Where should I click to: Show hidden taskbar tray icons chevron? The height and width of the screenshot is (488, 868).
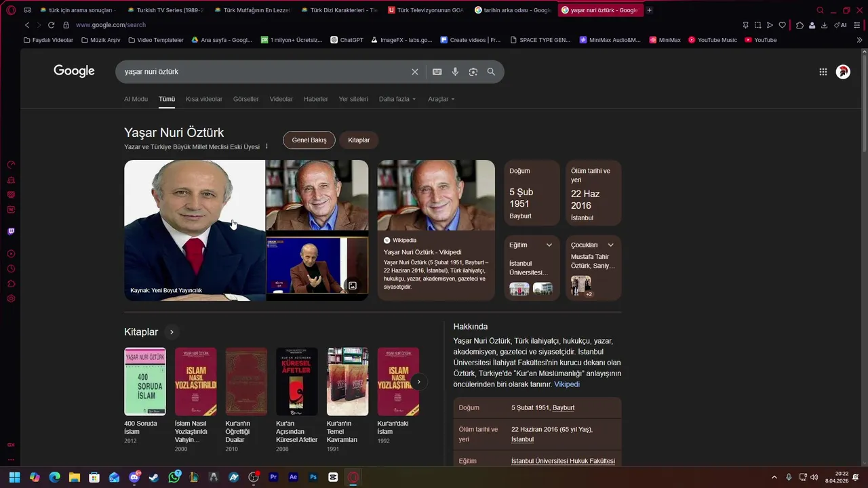click(x=774, y=477)
